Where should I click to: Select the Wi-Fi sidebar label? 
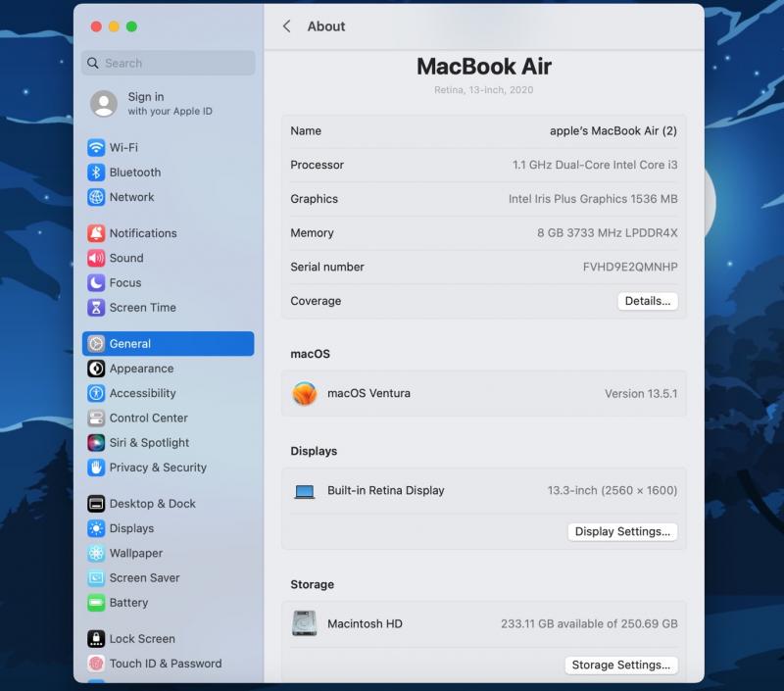123,147
